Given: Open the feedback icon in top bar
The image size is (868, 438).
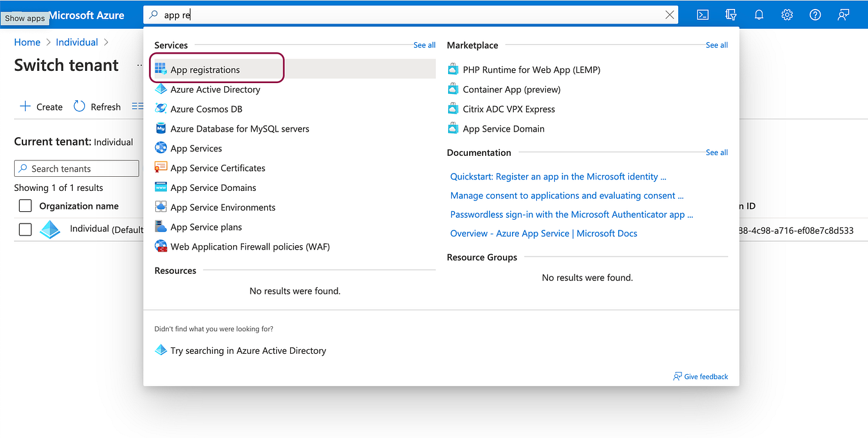Looking at the screenshot, I should pos(843,15).
